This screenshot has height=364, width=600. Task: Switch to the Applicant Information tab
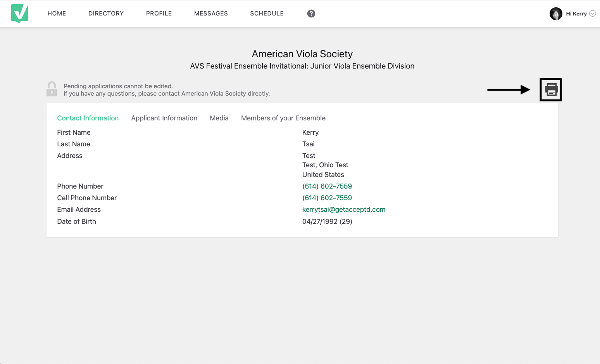coord(164,118)
